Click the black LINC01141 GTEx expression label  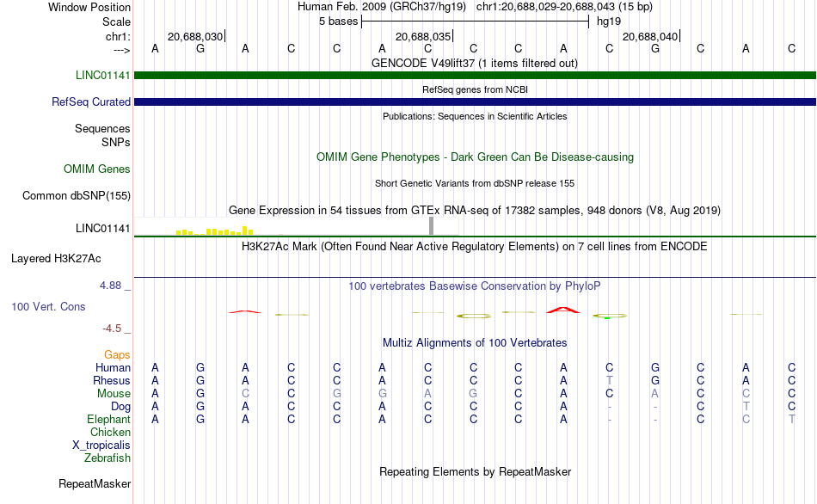tap(102, 228)
